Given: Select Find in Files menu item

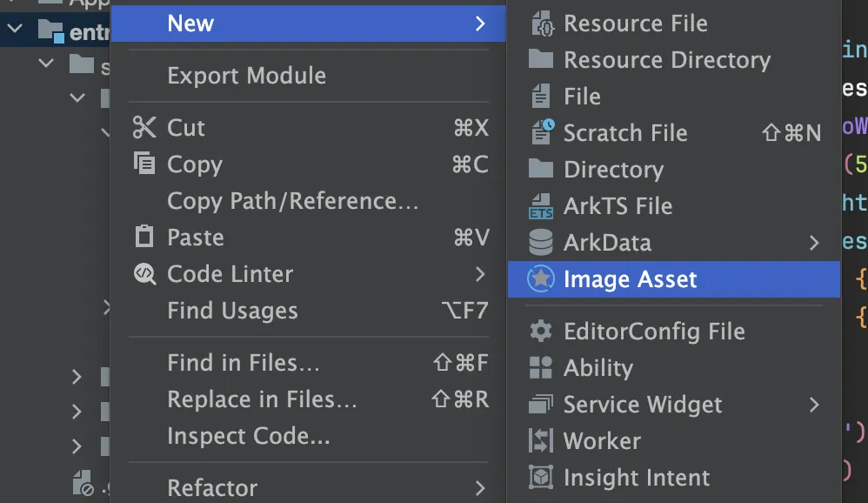Looking at the screenshot, I should (244, 363).
